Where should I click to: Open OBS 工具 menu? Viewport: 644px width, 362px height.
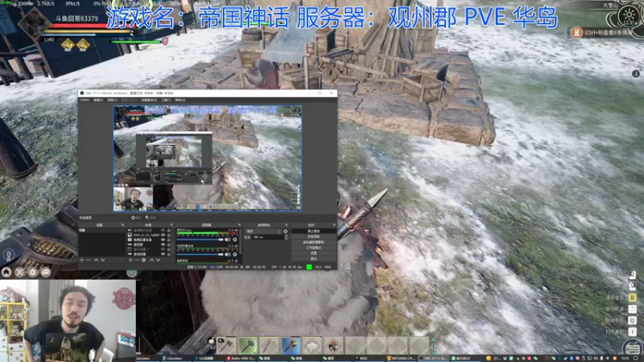point(166,100)
